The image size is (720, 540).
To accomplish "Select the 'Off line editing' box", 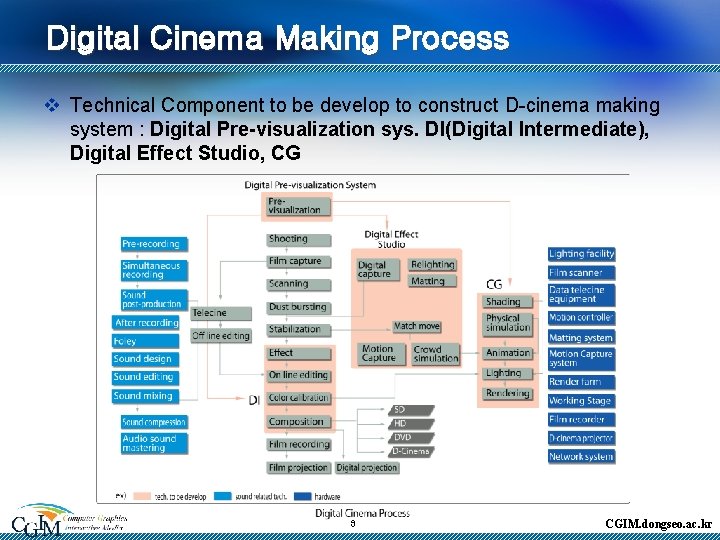I will 221,336.
